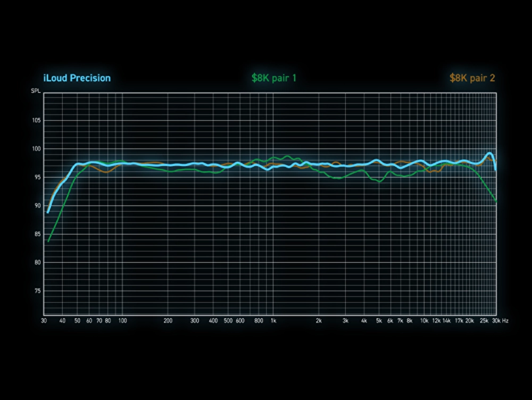Click the 30k Hz label at axis end

coord(499,321)
